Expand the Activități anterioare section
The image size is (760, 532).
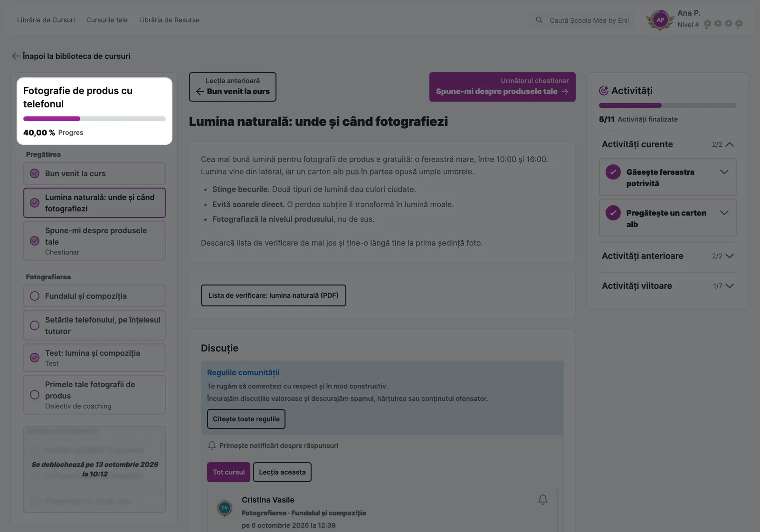click(x=730, y=256)
